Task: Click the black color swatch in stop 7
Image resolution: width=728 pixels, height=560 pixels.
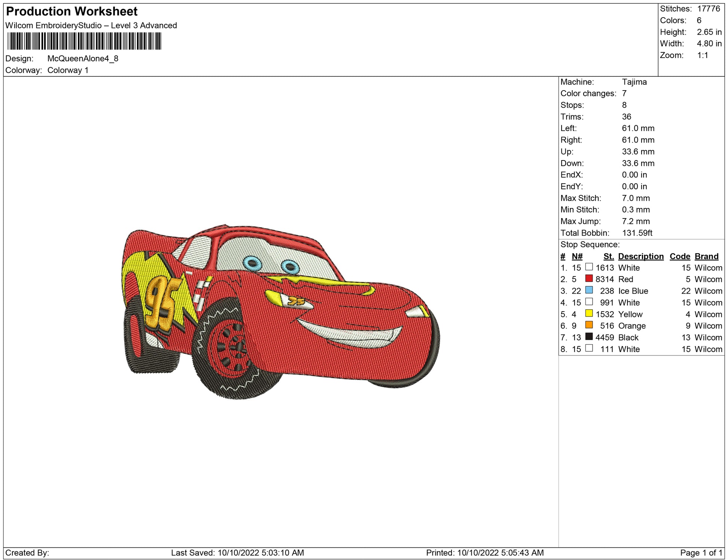Action: click(x=589, y=336)
